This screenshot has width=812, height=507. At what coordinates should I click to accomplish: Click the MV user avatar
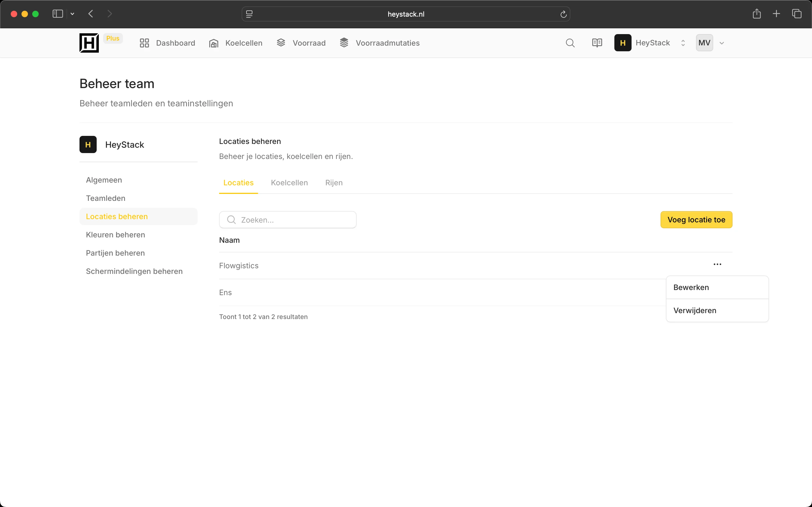click(704, 43)
